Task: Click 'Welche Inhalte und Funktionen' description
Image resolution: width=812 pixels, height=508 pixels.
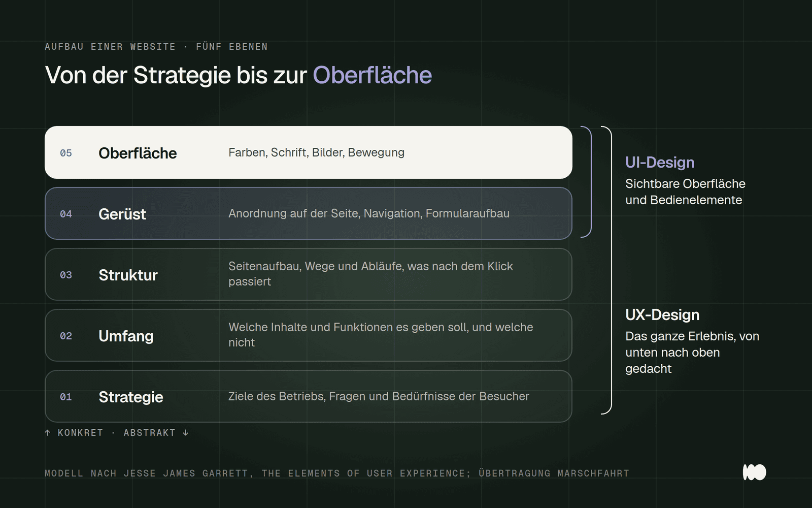Action: [381, 335]
